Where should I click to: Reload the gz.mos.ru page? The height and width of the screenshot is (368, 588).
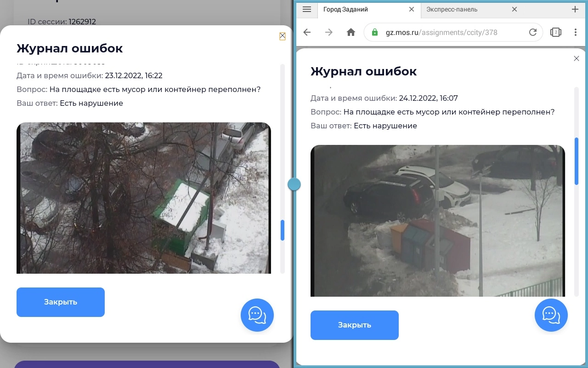coord(533,32)
